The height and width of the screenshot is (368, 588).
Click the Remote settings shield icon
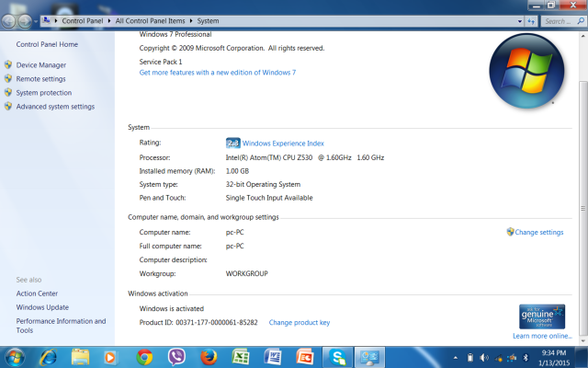[x=8, y=78]
